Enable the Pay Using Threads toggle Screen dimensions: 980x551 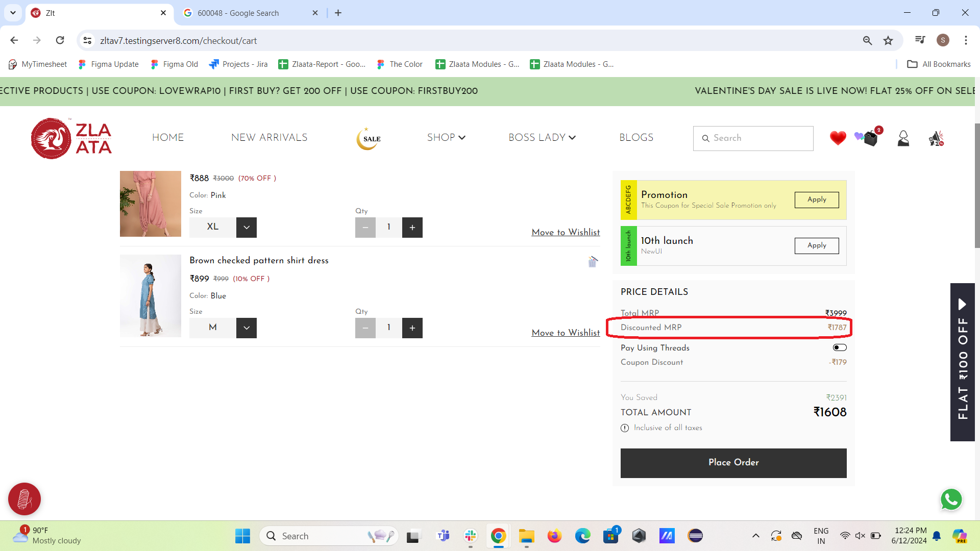pyautogui.click(x=839, y=347)
